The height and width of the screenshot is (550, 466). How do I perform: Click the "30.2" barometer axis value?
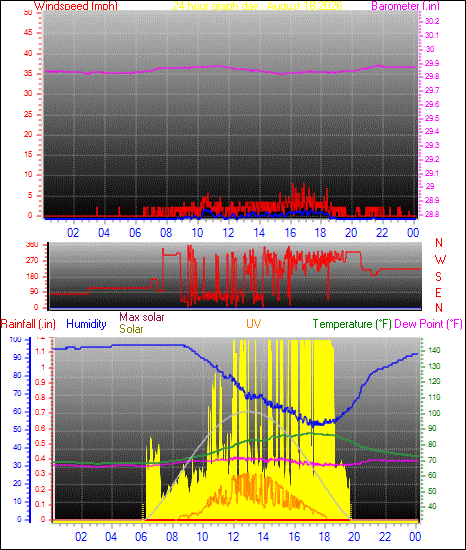432,21
